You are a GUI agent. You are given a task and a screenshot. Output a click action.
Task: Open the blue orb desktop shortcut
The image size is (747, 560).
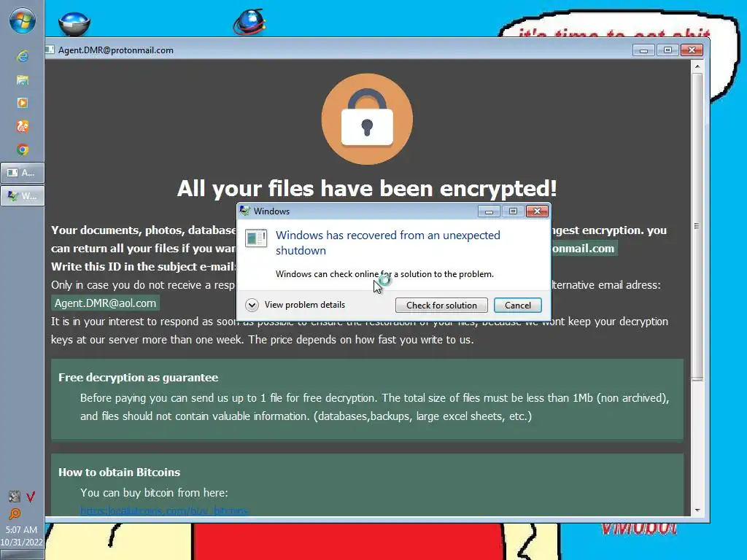[74, 23]
